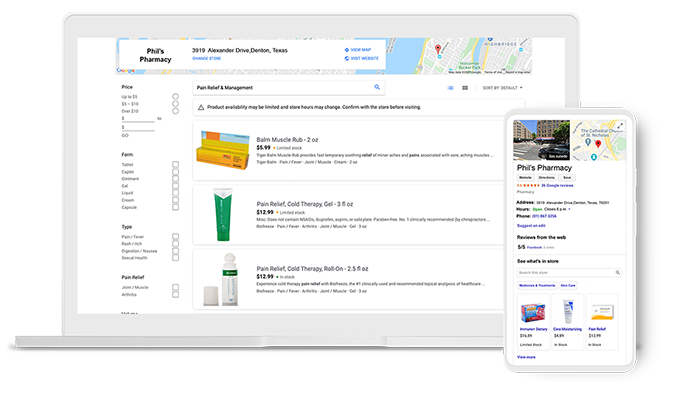Viewport: 700px width, 407px height.
Task: Click the pharmacy phone number link
Action: [544, 216]
